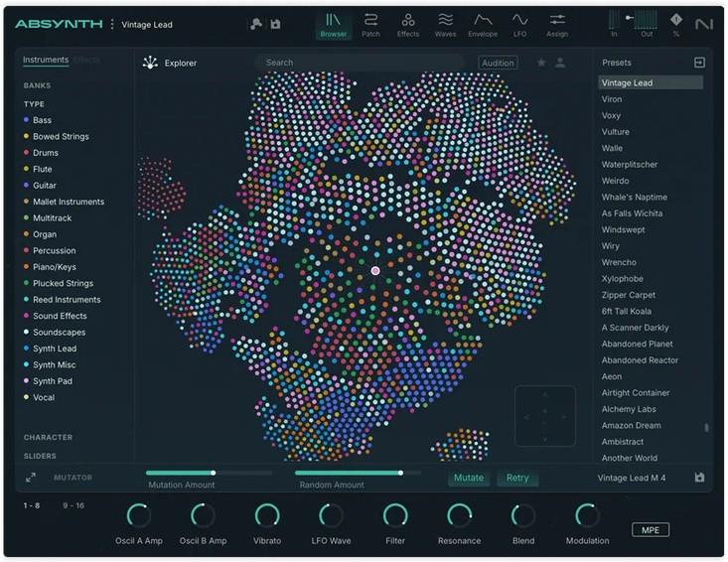The width and height of the screenshot is (728, 562).
Task: Click the Vibrato knob
Action: click(x=267, y=515)
